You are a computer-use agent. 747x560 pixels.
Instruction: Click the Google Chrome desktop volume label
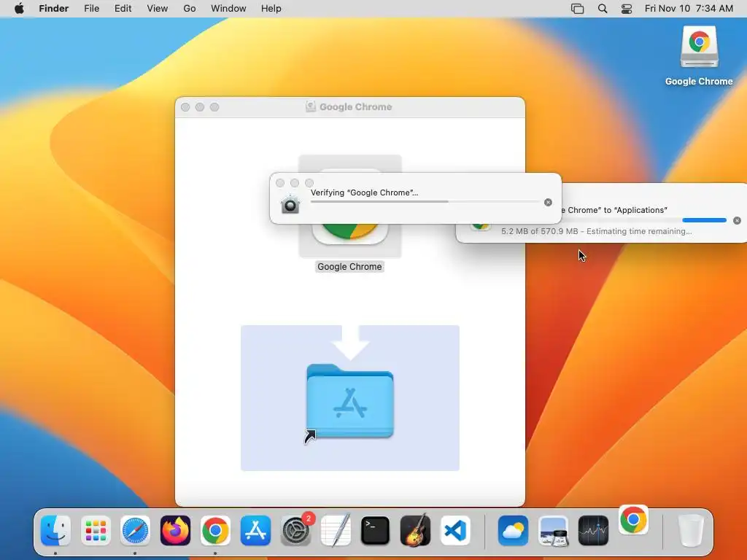pos(699,82)
